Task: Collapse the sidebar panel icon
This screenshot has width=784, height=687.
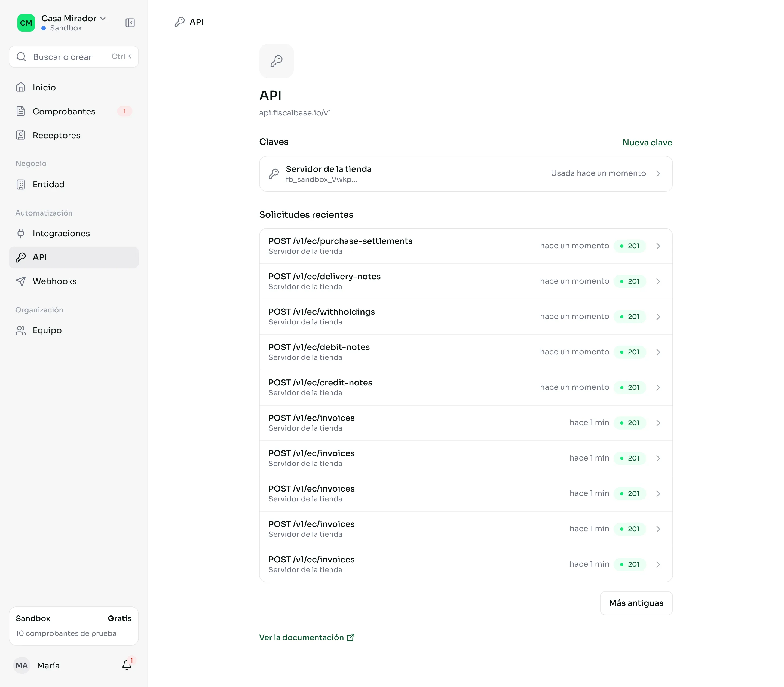Action: click(130, 23)
